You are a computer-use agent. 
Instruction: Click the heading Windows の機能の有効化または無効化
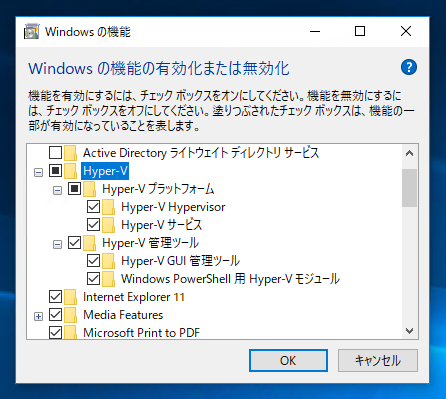159,69
